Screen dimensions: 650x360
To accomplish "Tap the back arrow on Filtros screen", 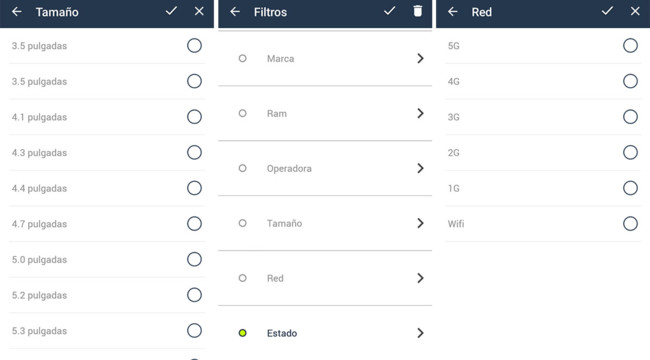I will (235, 12).
